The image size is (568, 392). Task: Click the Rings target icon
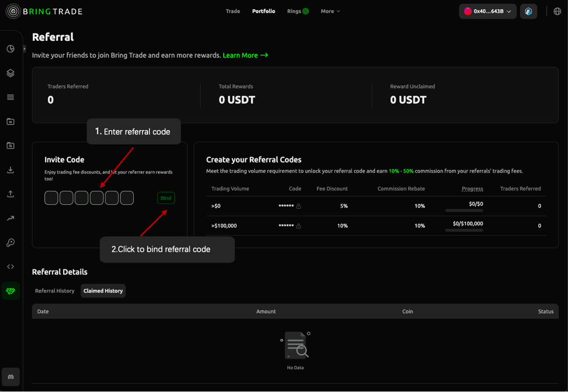pyautogui.click(x=306, y=11)
